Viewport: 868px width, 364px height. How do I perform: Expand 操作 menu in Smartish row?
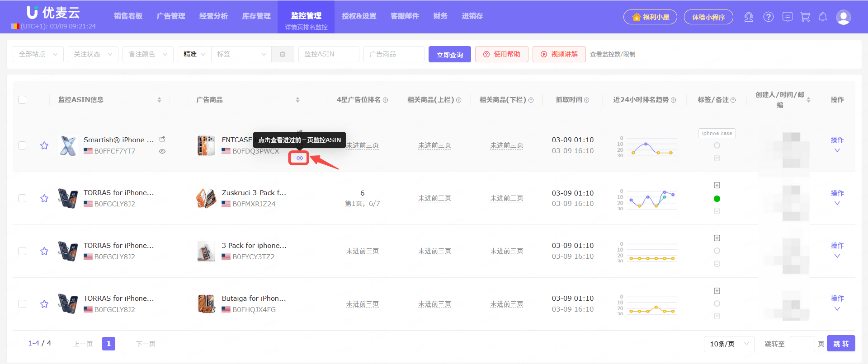pos(837,145)
